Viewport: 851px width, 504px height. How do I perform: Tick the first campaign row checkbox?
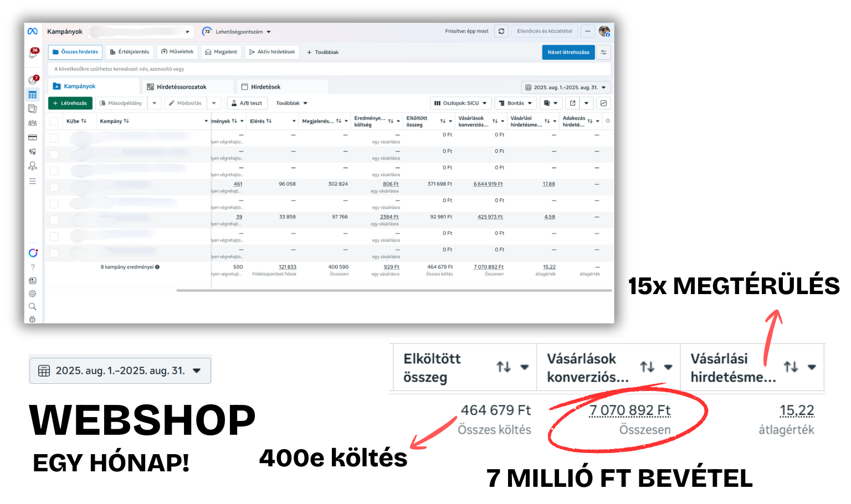[54, 138]
